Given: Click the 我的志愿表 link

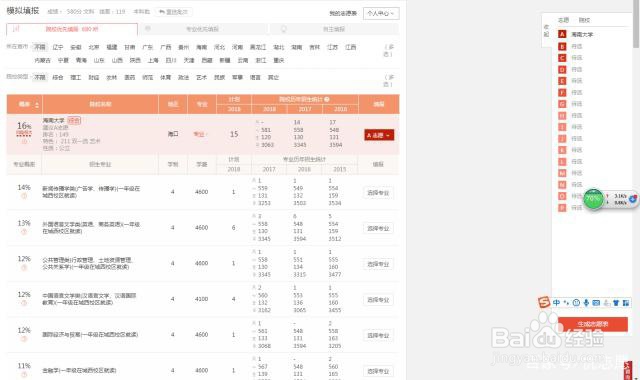Looking at the screenshot, I should [343, 13].
